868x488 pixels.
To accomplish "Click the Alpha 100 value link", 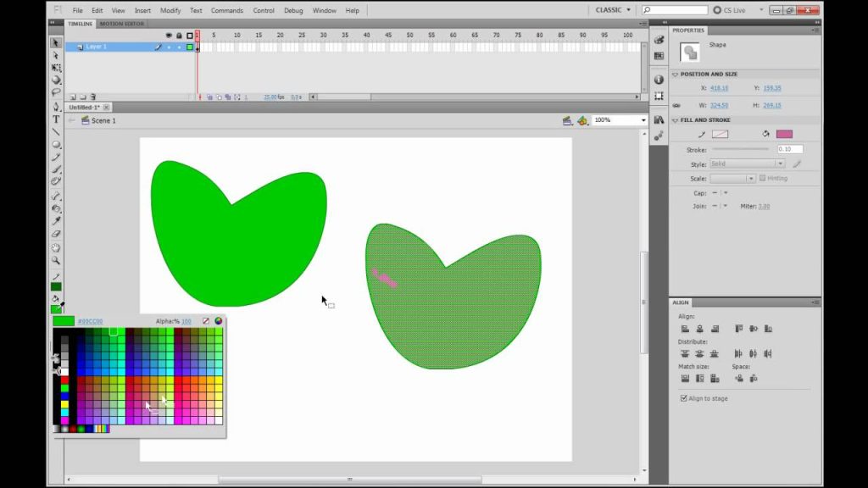I will click(186, 321).
